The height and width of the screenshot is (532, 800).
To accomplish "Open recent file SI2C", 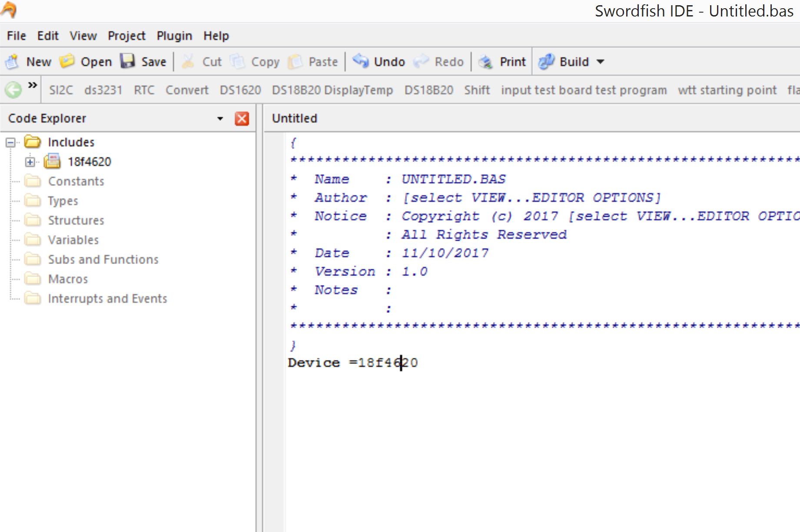I will click(x=61, y=90).
